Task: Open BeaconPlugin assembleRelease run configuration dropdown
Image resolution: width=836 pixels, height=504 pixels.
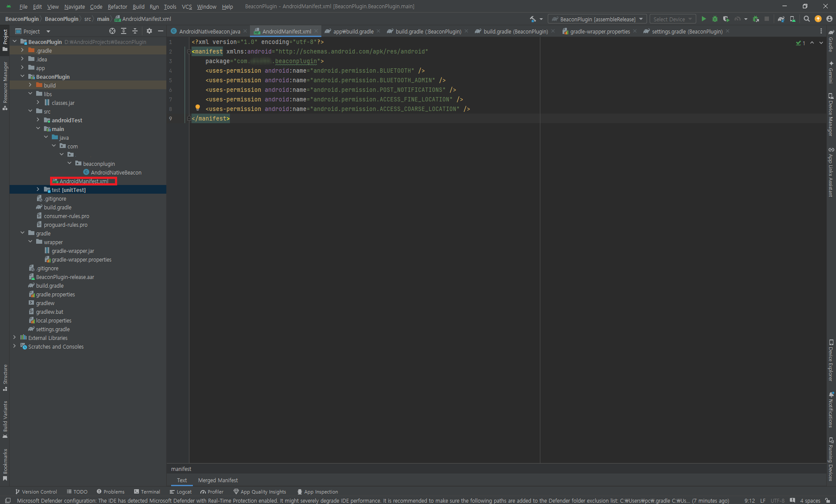Action: pyautogui.click(x=597, y=19)
